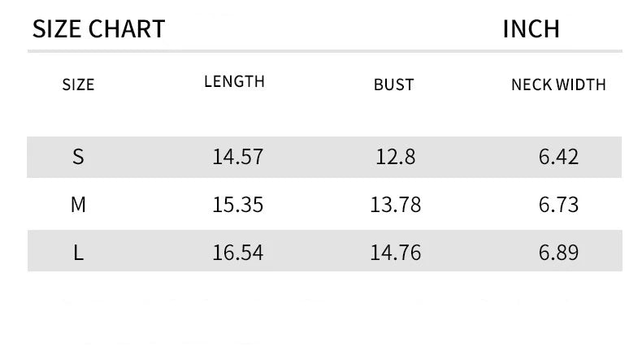Viewport: 642px width, 364px height.
Task: Click the divider line under the title
Action: [325, 51]
